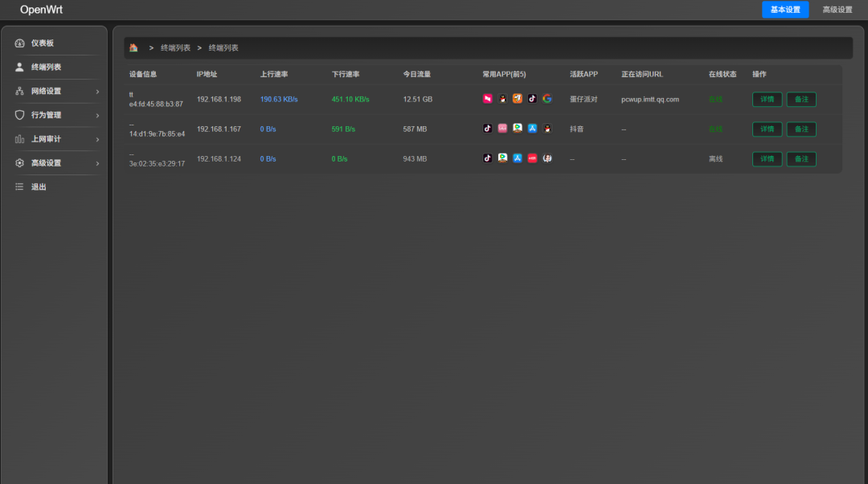Click the home icon in the breadcrumb
868x484 pixels.
click(x=133, y=47)
